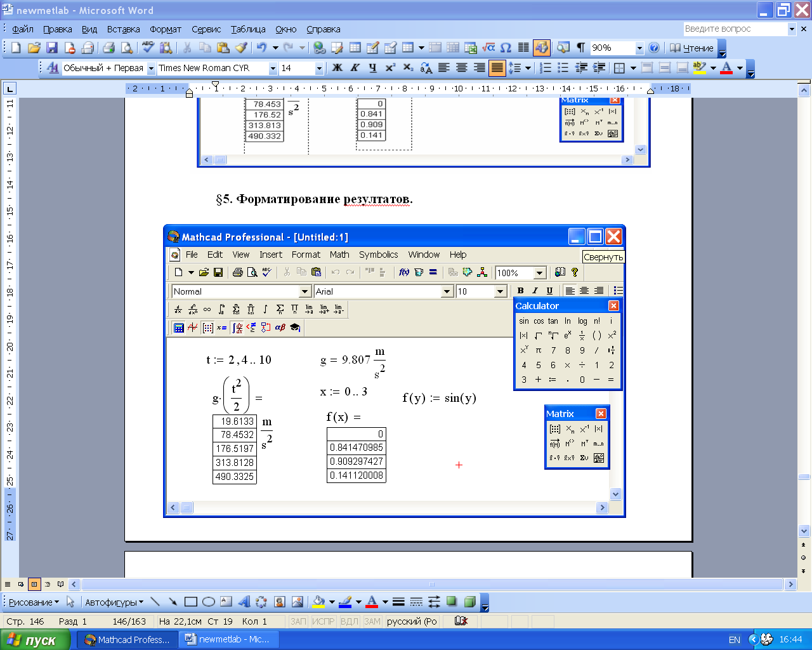This screenshot has height=650, width=812.
Task: Open the font size 14 dropdown
Action: pos(319,69)
